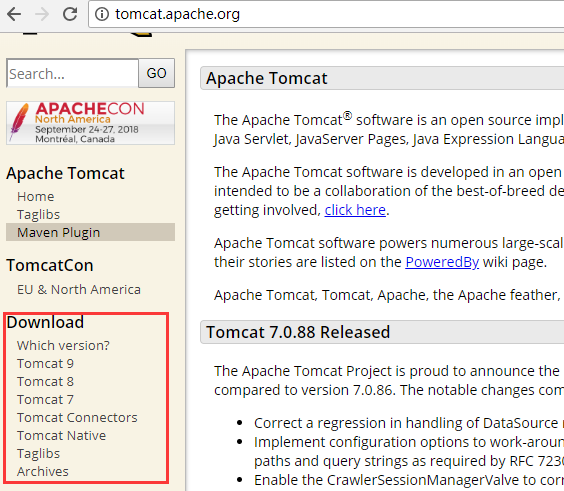Image resolution: width=564 pixels, height=491 pixels.
Task: Click the 'TomcatCon' sidebar section title
Action: click(x=50, y=265)
